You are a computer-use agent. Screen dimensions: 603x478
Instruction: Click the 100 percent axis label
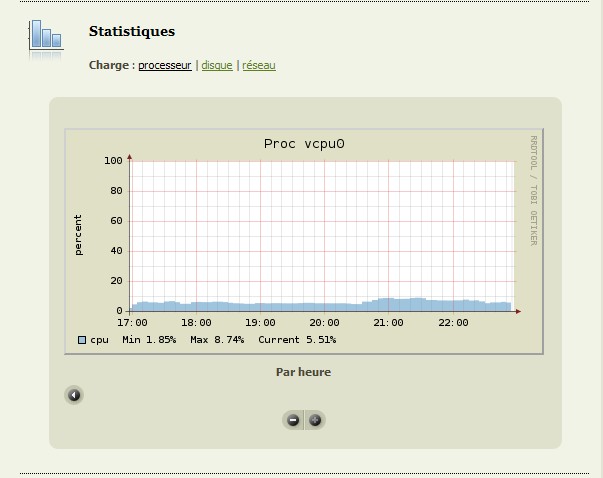point(113,161)
